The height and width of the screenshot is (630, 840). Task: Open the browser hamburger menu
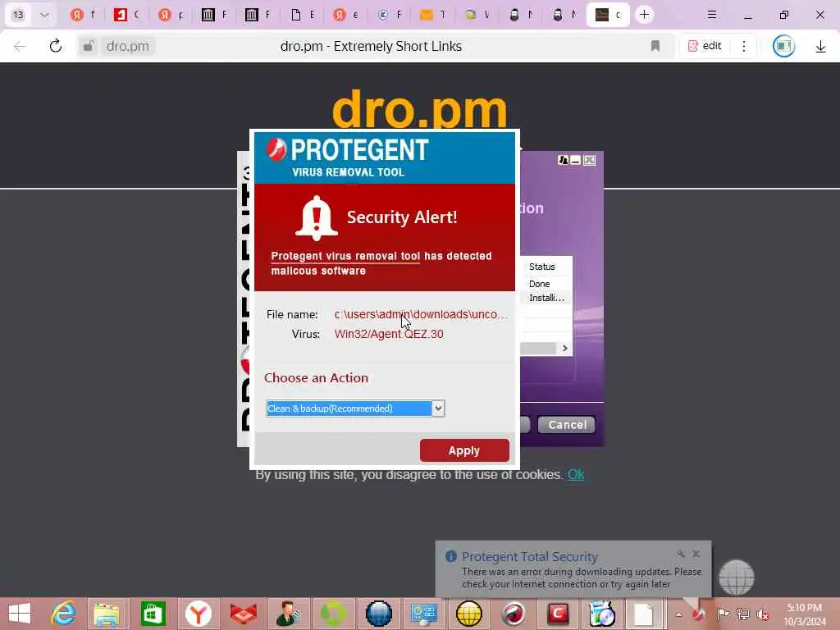pyautogui.click(x=712, y=15)
